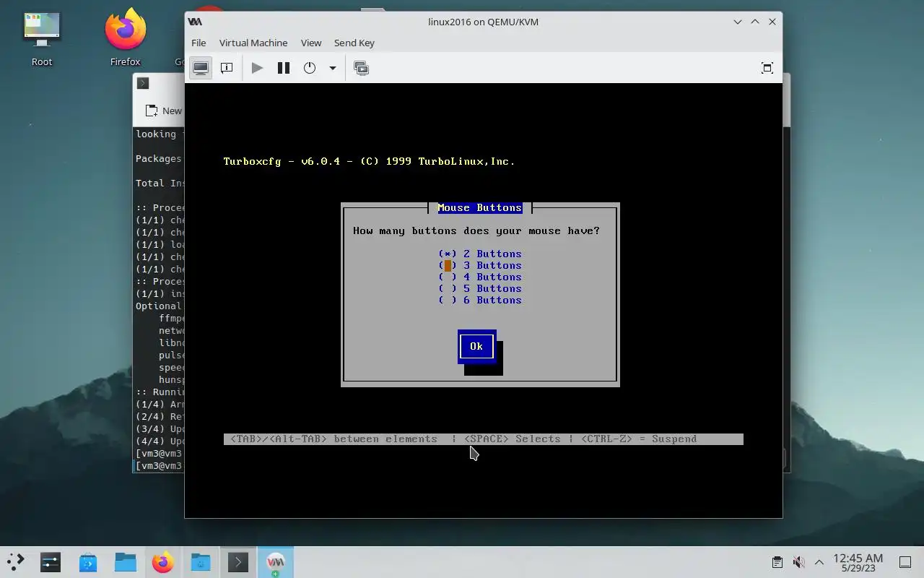Click the Turboxcfg v6.0.4 header text
The width and height of the screenshot is (924, 578).
[x=369, y=161]
